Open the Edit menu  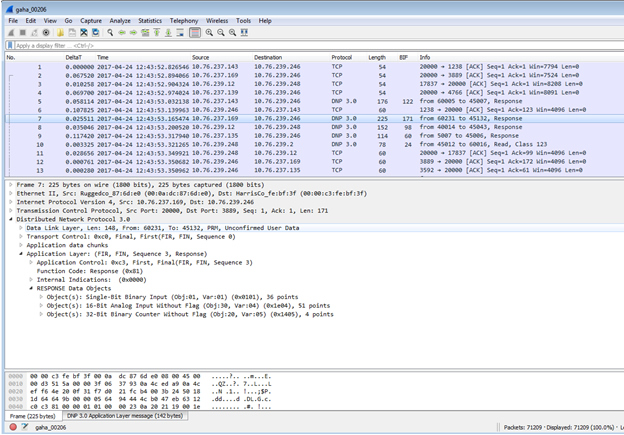[x=31, y=21]
